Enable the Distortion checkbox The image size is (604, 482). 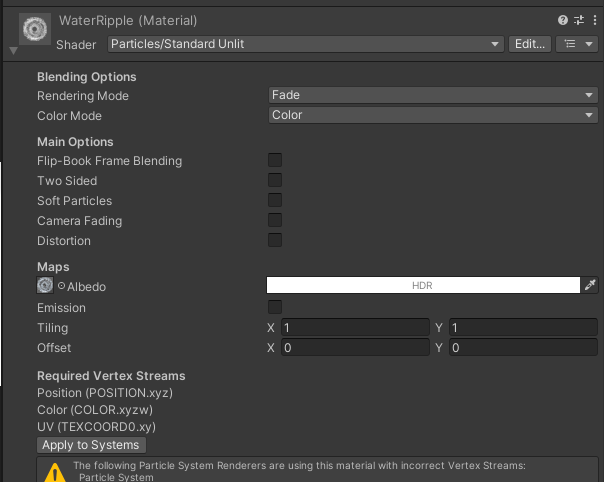pos(275,240)
